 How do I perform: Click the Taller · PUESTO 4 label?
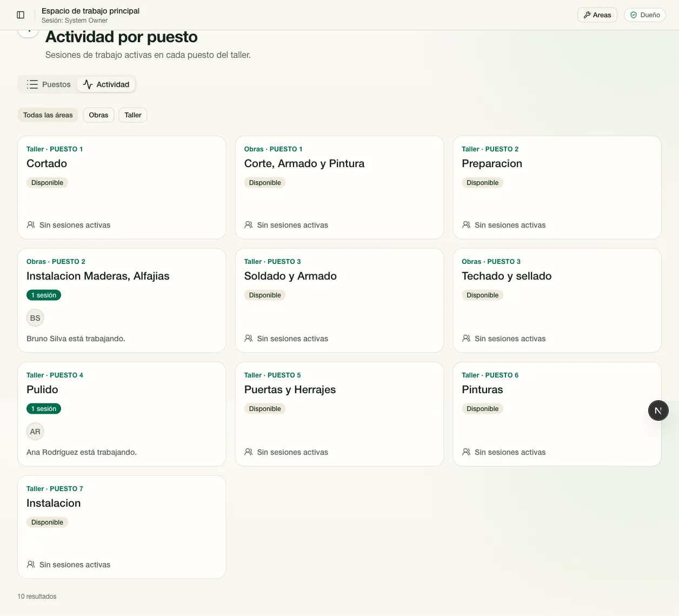[55, 375]
